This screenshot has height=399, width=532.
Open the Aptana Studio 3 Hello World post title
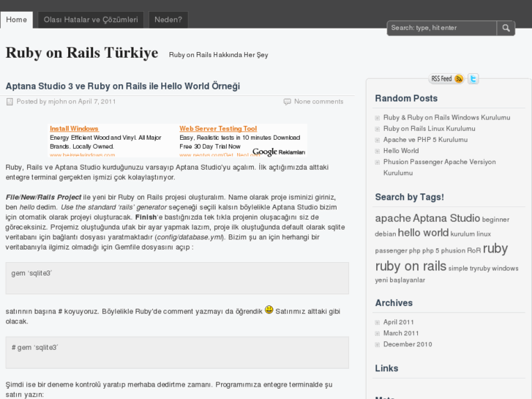coord(123,86)
